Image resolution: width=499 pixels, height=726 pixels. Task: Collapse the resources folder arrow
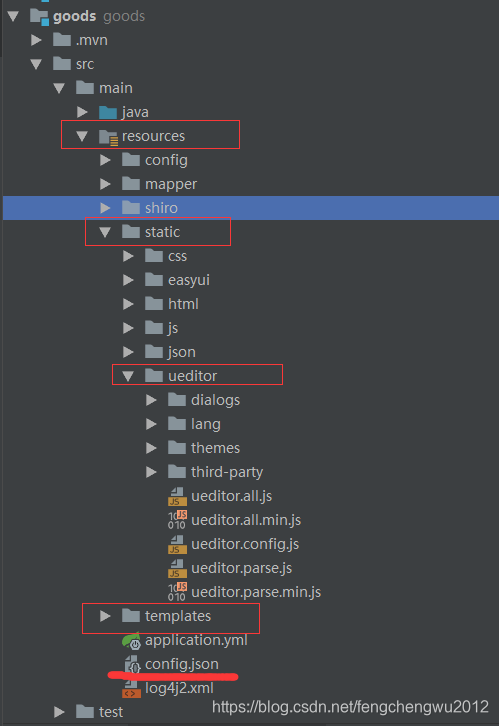pos(82,136)
